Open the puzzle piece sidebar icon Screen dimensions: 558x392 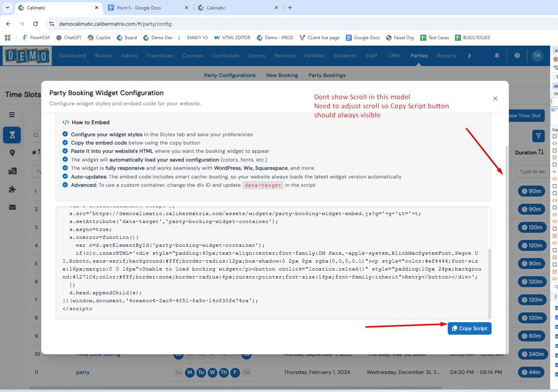pyautogui.click(x=12, y=189)
